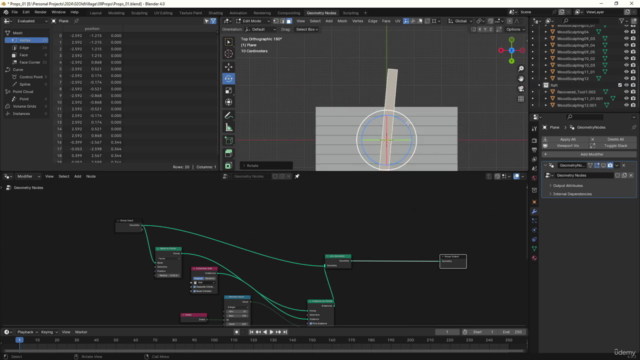The height and width of the screenshot is (360, 640).
Task: Toggle modifier viewport display icon
Action: point(603,165)
